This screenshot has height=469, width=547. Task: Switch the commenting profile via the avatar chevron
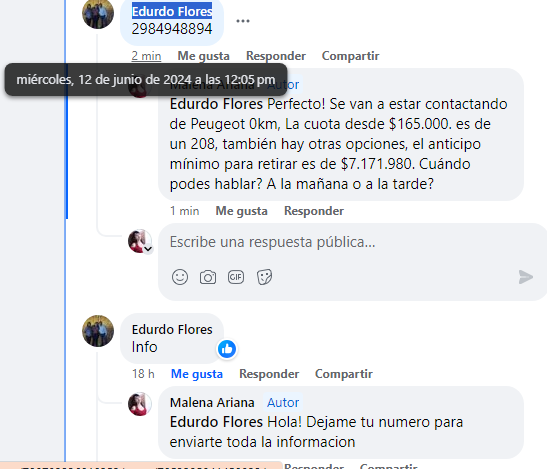[x=148, y=249]
